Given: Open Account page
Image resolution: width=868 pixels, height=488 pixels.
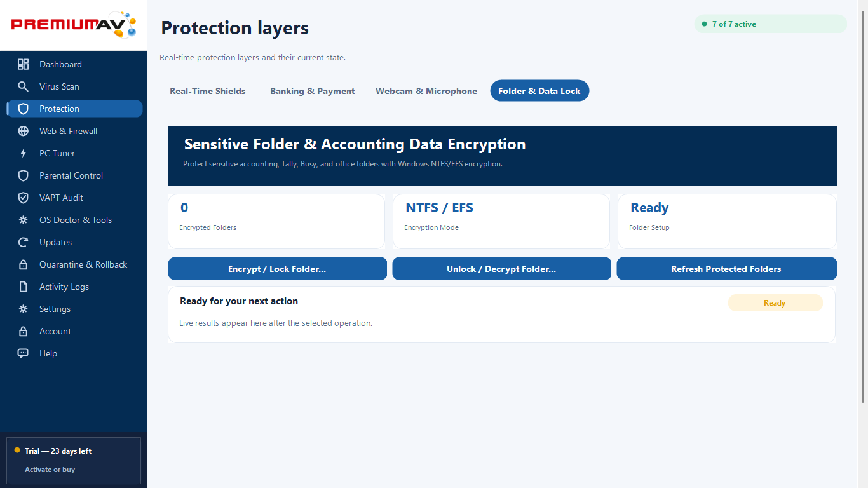Looking at the screenshot, I should pyautogui.click(x=74, y=331).
